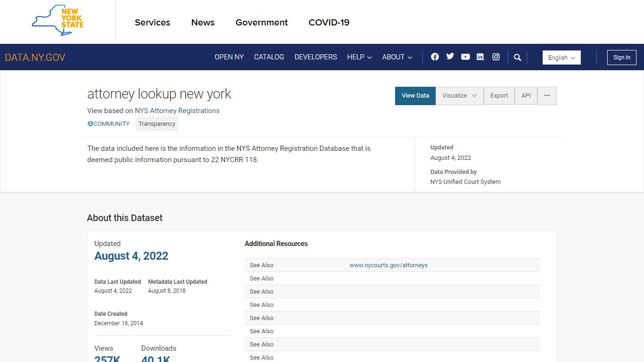Open the Twitter icon link

pos(450,57)
